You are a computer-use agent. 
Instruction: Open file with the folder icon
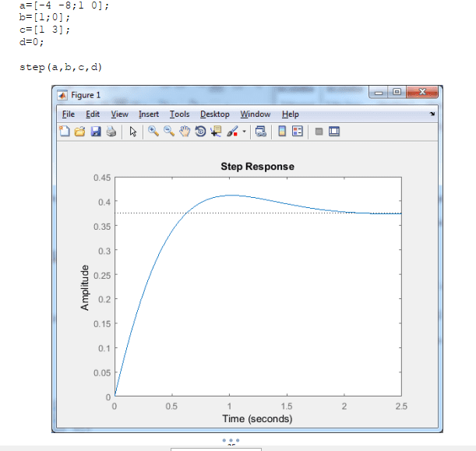point(79,132)
